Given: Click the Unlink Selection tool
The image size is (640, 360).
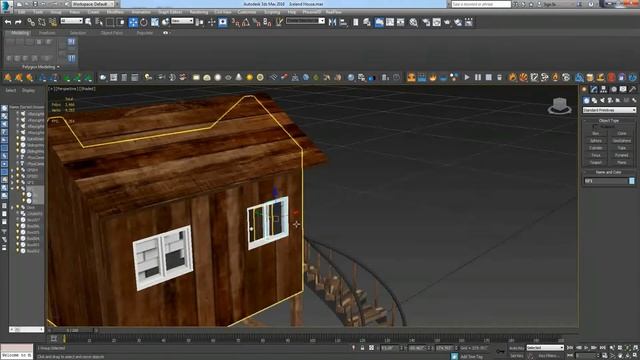Looking at the screenshot, I should pos(42,22).
